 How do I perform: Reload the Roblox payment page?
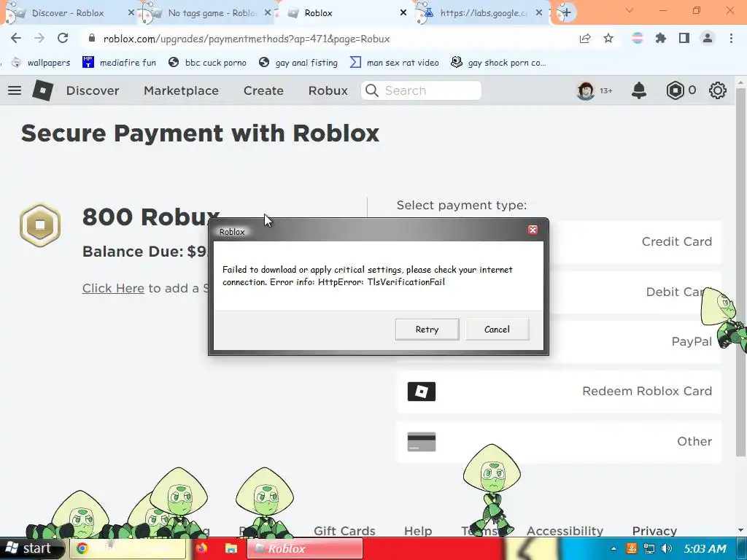click(63, 38)
